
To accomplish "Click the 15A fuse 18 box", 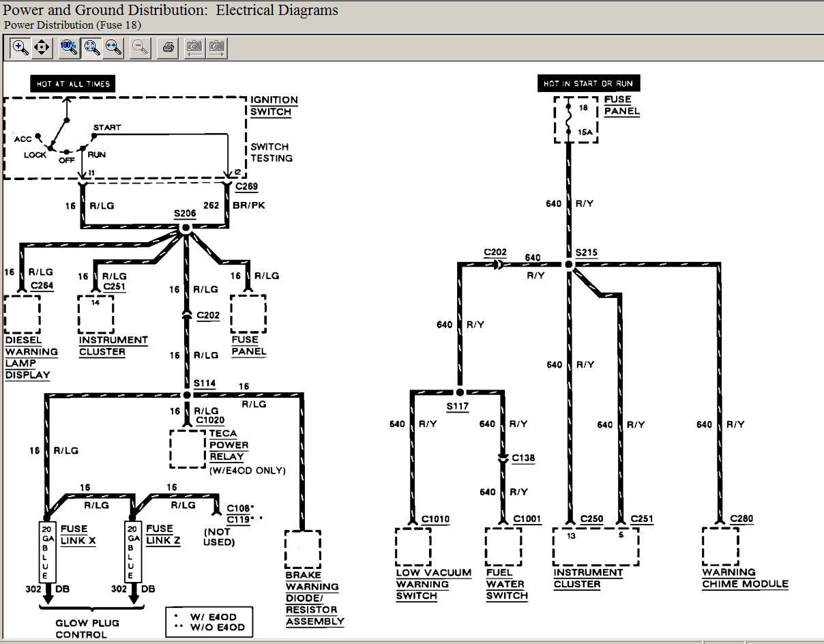I will pos(576,119).
